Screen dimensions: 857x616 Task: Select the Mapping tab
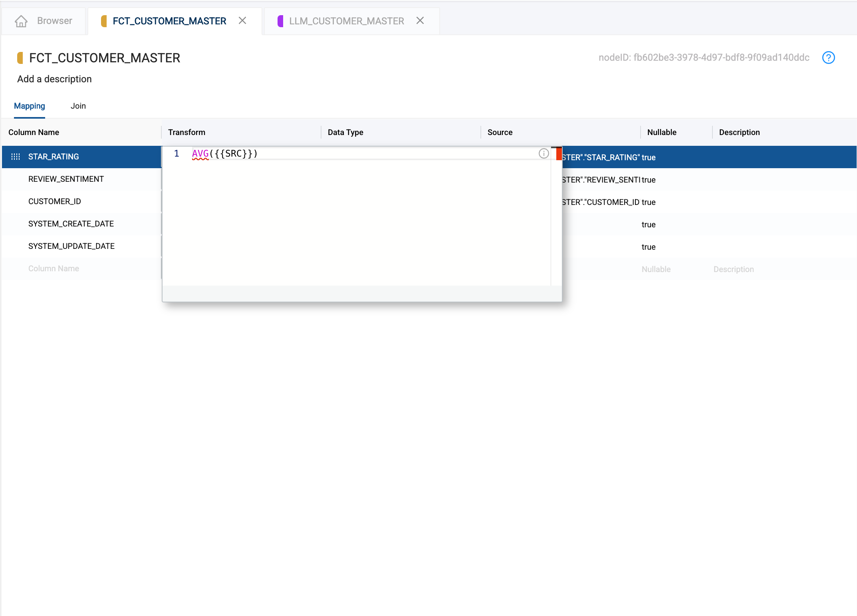30,106
